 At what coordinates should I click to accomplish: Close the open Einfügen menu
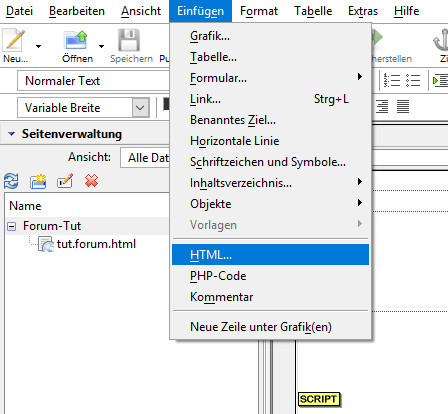(x=200, y=11)
